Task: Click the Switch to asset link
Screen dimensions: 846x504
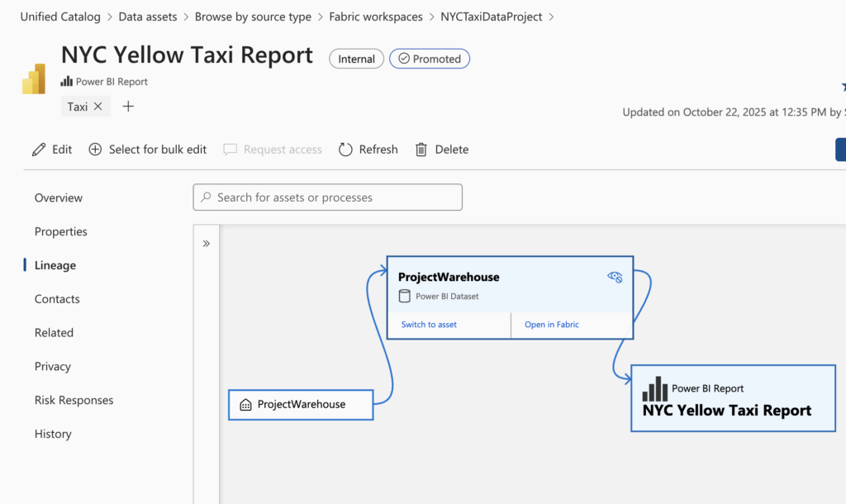Action: (x=429, y=325)
